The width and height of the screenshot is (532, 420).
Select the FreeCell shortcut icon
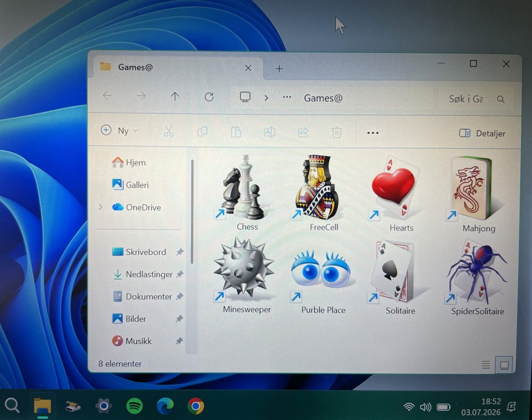(317, 187)
